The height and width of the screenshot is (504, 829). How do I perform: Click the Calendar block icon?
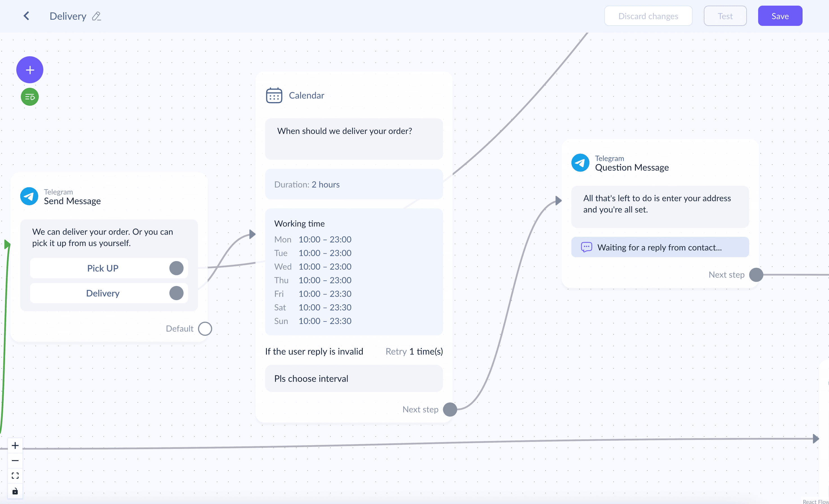tap(274, 95)
